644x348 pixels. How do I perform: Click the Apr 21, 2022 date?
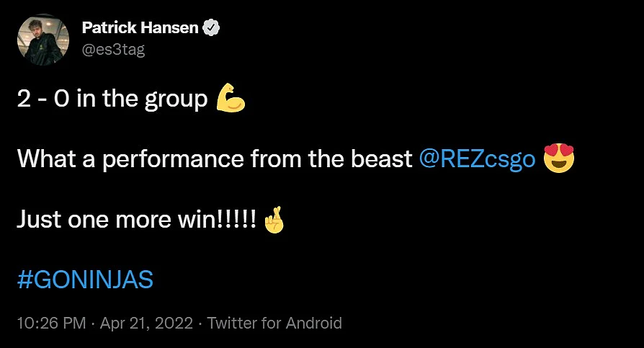pyautogui.click(x=146, y=323)
